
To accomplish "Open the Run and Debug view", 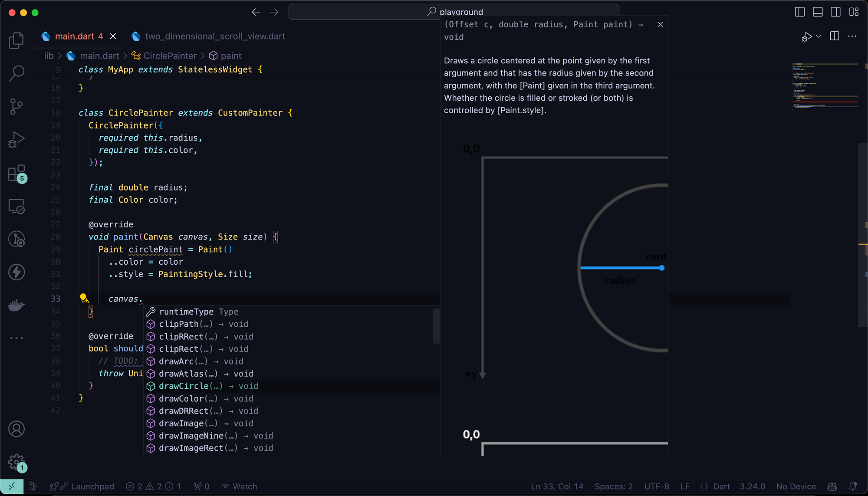I will pos(16,140).
